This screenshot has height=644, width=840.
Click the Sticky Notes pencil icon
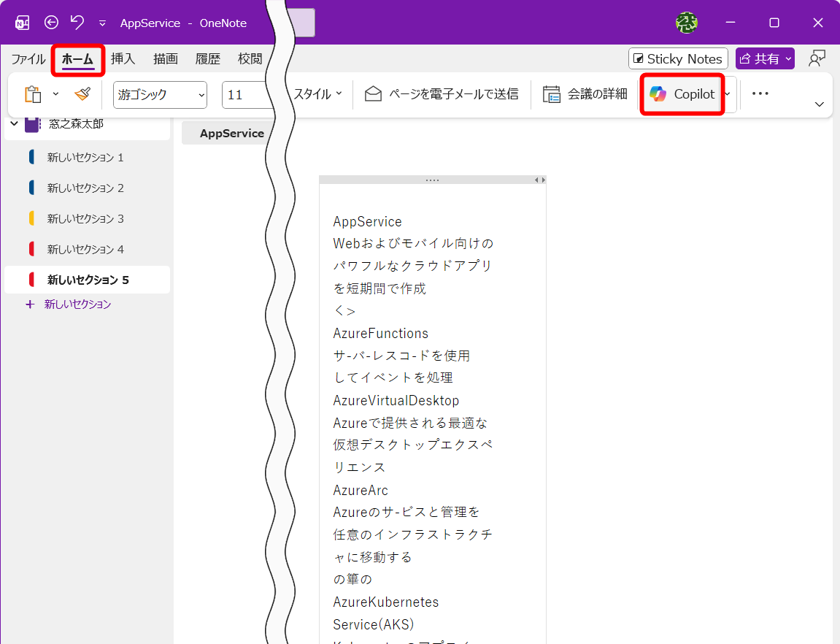(638, 59)
